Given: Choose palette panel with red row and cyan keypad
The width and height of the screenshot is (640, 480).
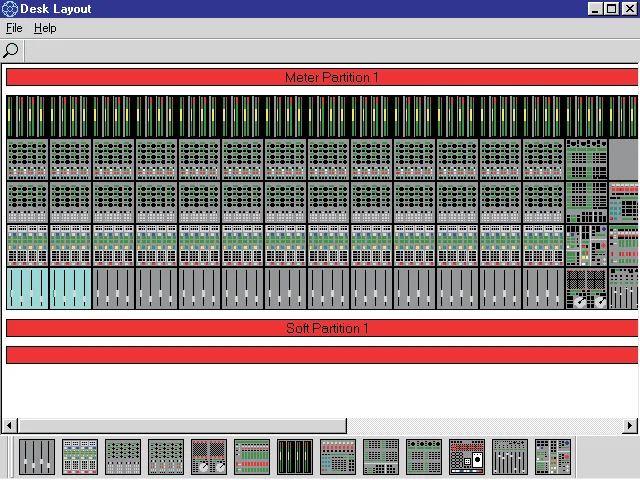Looking at the screenshot, I should click(x=338, y=457).
